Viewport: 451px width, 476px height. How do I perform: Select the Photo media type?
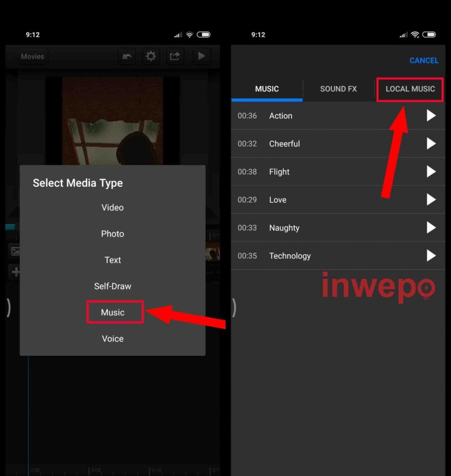[113, 234]
